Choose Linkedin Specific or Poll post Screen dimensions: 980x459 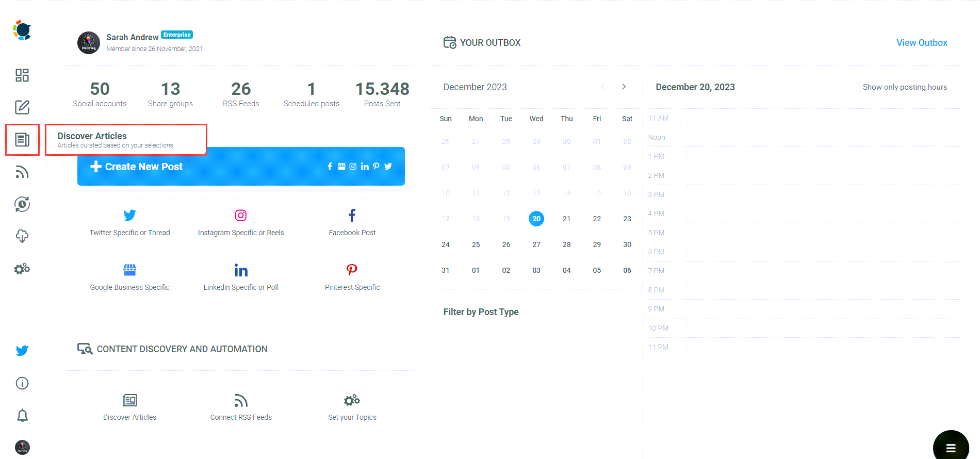coord(241,277)
